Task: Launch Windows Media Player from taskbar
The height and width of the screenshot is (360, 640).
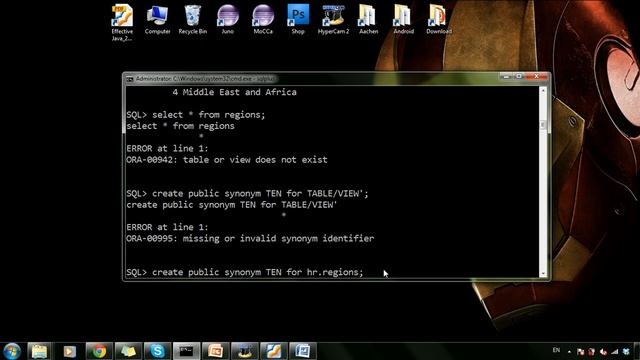Action: [69, 351]
